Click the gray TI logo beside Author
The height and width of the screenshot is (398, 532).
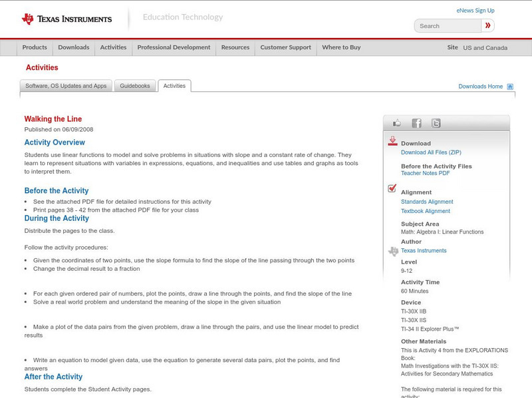(x=393, y=252)
